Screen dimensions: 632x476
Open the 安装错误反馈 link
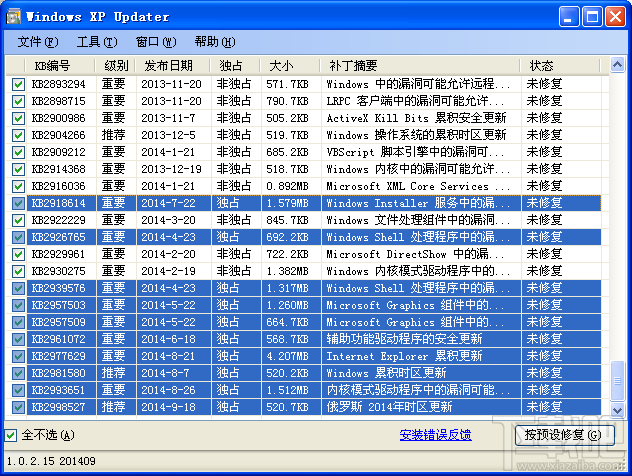(x=436, y=435)
